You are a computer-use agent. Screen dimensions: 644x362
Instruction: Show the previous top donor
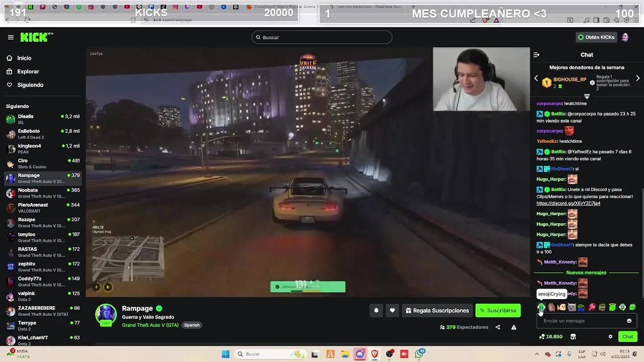(x=536, y=78)
